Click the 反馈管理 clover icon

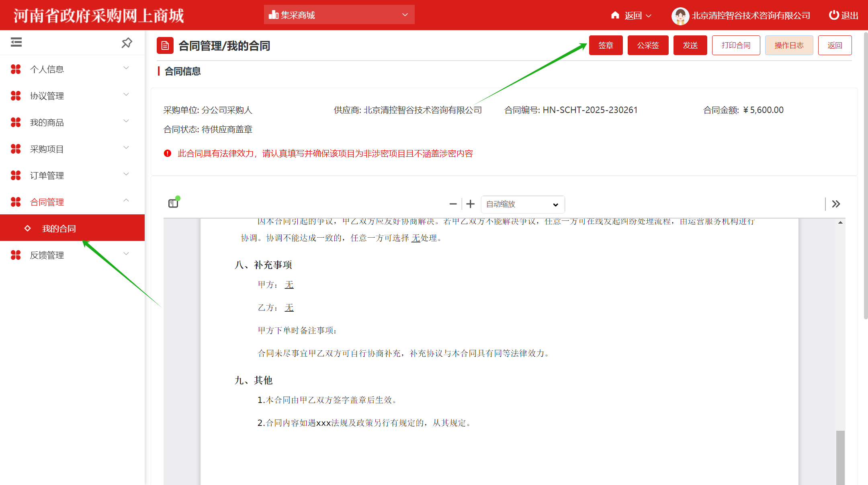tap(16, 255)
